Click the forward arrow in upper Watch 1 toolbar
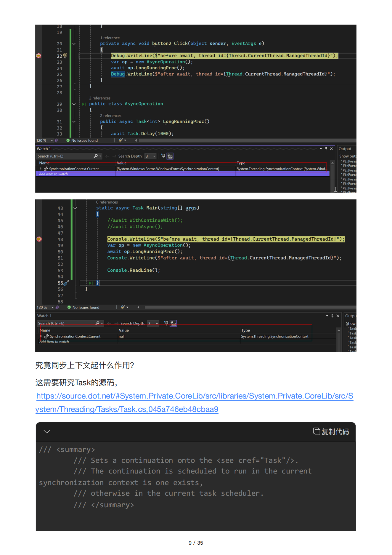The width and height of the screenshot is (392, 555). click(114, 156)
